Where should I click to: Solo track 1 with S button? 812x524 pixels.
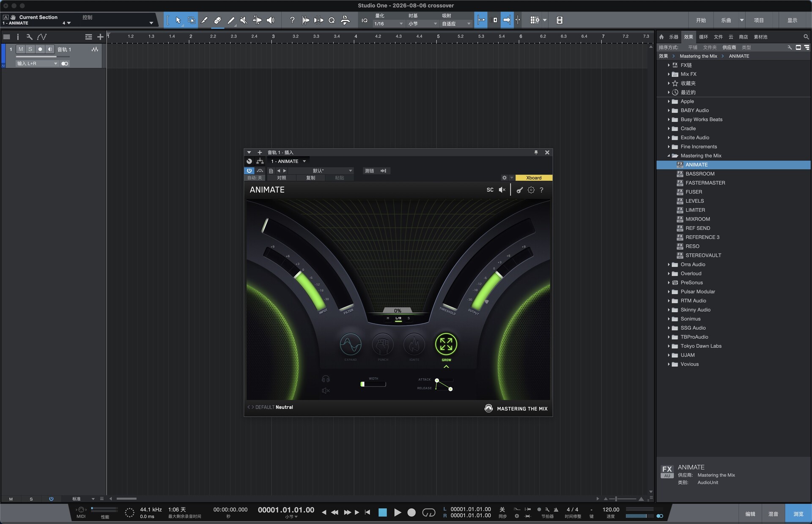[30, 49]
